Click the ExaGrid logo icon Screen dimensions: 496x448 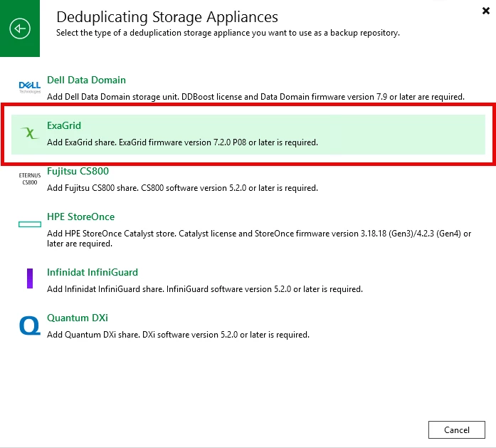click(30, 133)
